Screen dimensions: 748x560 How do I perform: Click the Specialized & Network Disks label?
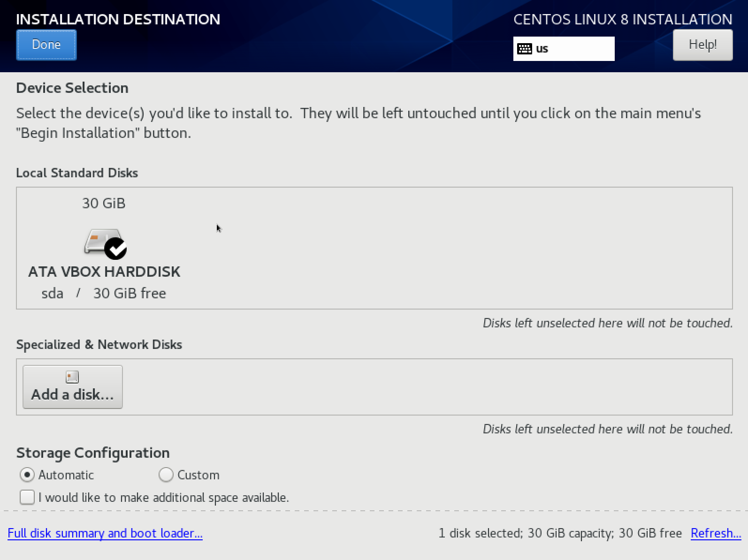tap(99, 344)
